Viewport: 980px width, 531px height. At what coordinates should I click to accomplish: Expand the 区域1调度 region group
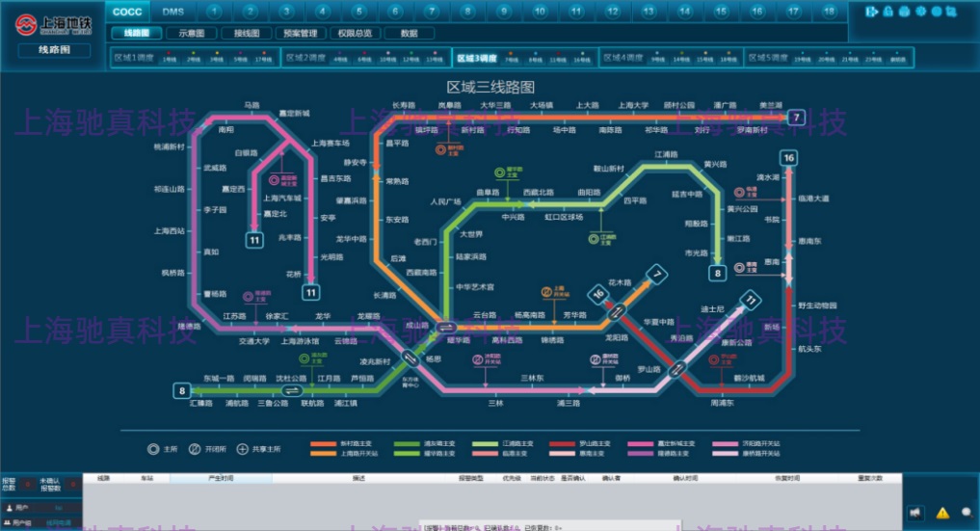pyautogui.click(x=133, y=58)
